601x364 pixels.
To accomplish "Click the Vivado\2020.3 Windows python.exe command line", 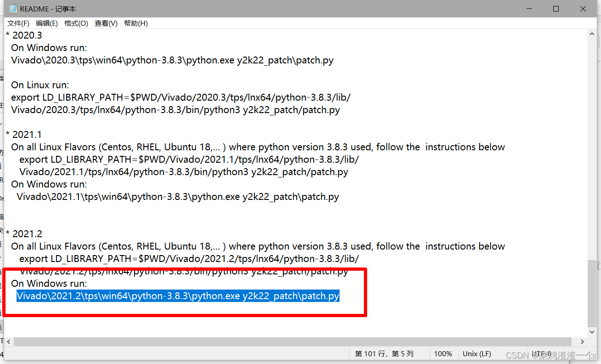I will tap(172, 60).
